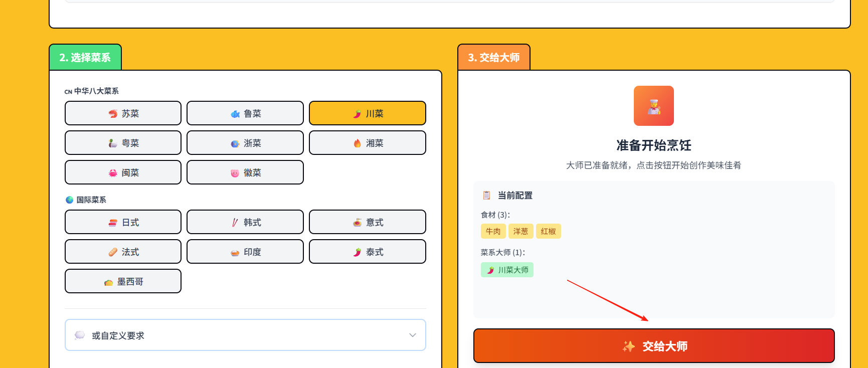Click the 洋葱 ingredient tag

coord(520,231)
